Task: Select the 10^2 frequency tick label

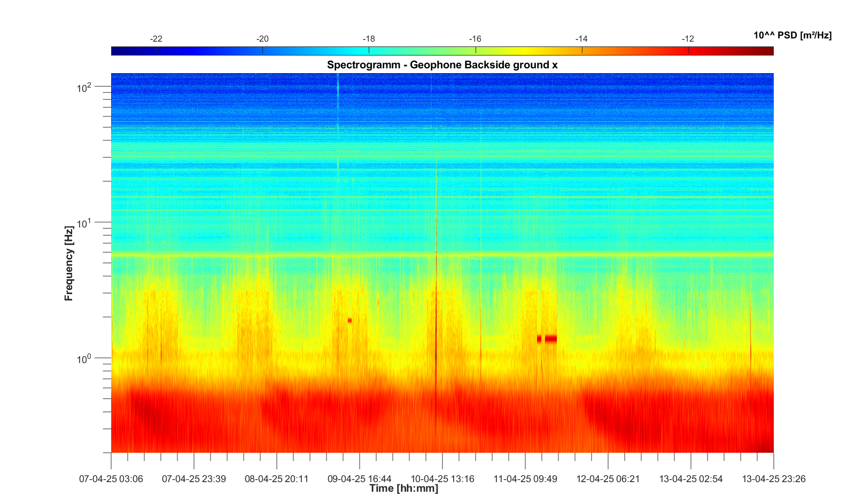Action: [x=84, y=87]
